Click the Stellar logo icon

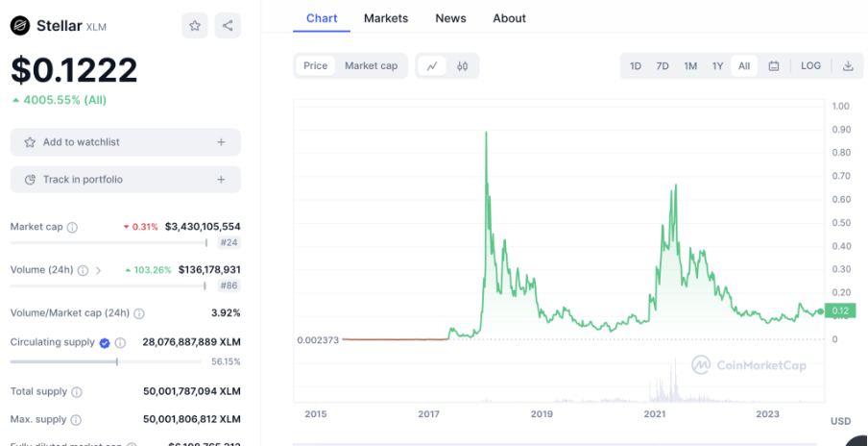tap(20, 26)
